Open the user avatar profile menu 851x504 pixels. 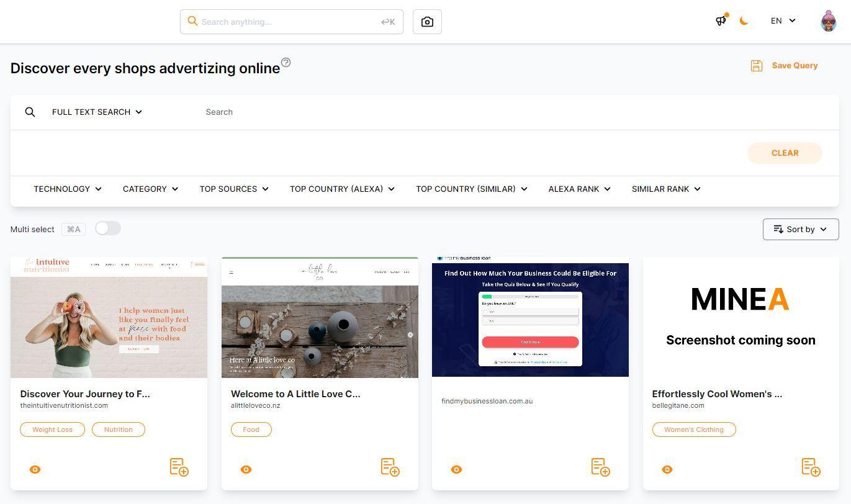[829, 21]
